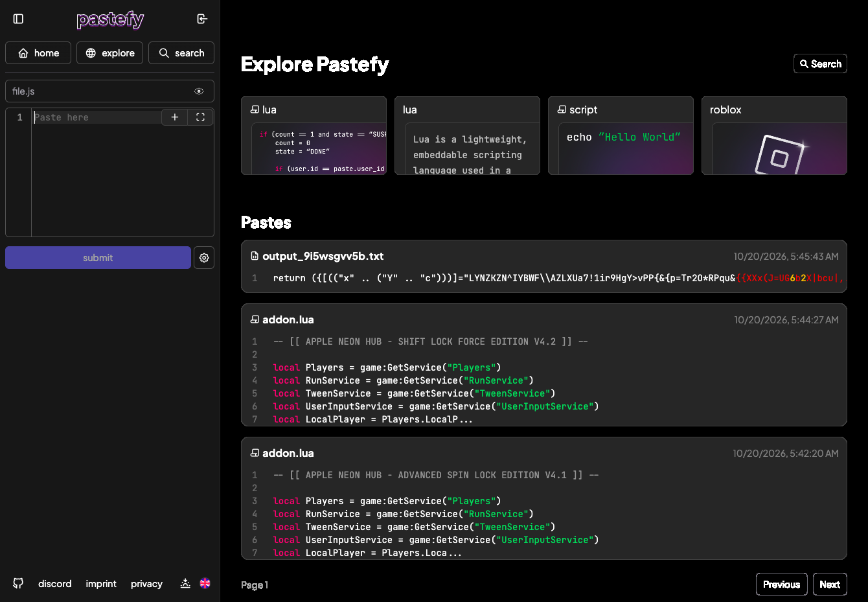868x602 pixels.
Task: Go to home page
Action: [38, 53]
